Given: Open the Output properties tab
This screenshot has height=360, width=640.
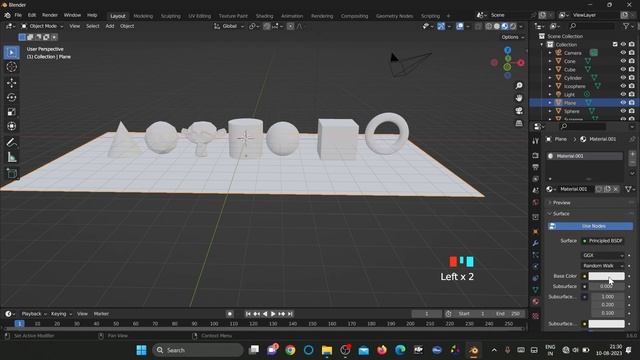Looking at the screenshot, I should click(x=536, y=167).
